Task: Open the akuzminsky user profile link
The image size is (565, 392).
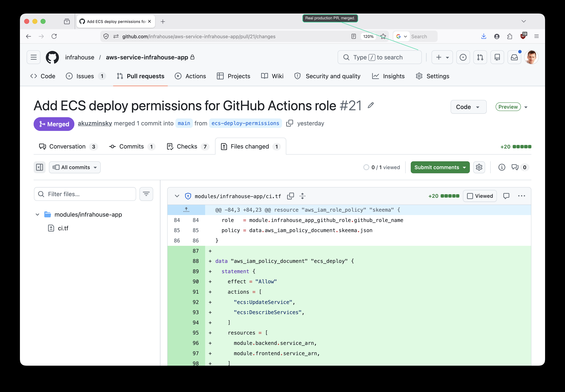Action: [95, 123]
